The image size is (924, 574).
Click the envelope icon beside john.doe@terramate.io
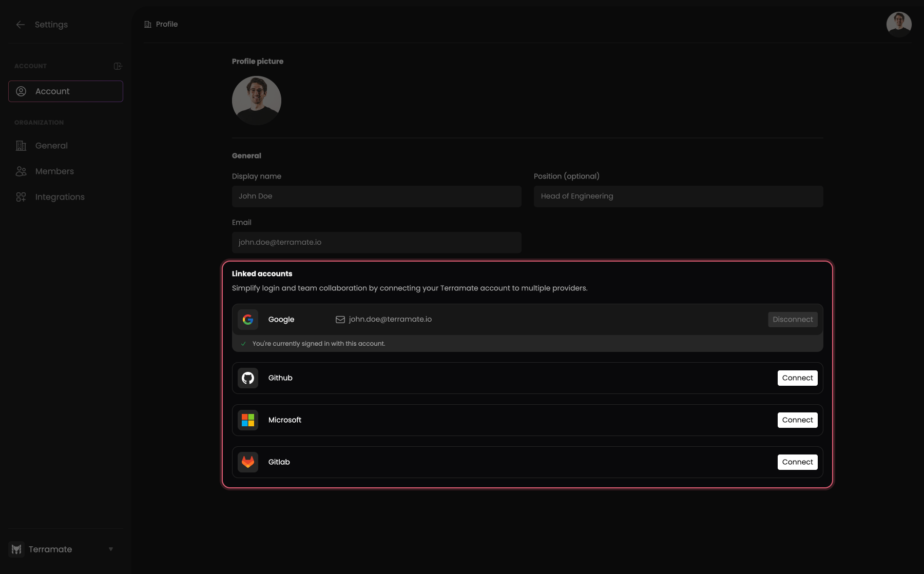click(x=340, y=319)
